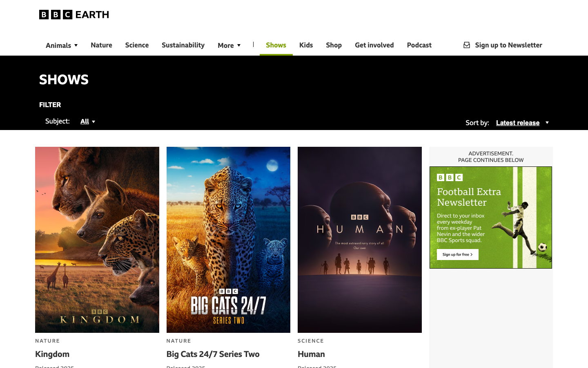Click the Kingdom title link

click(52, 354)
